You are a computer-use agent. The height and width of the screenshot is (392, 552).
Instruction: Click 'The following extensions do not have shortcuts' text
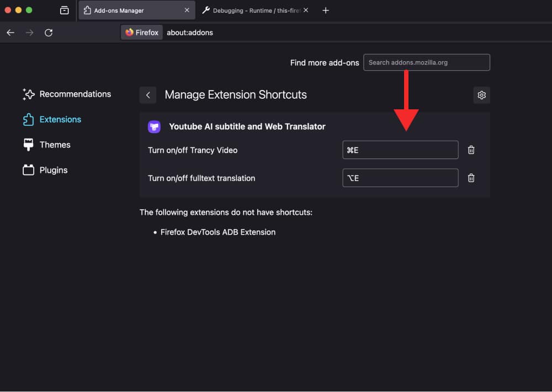226,213
